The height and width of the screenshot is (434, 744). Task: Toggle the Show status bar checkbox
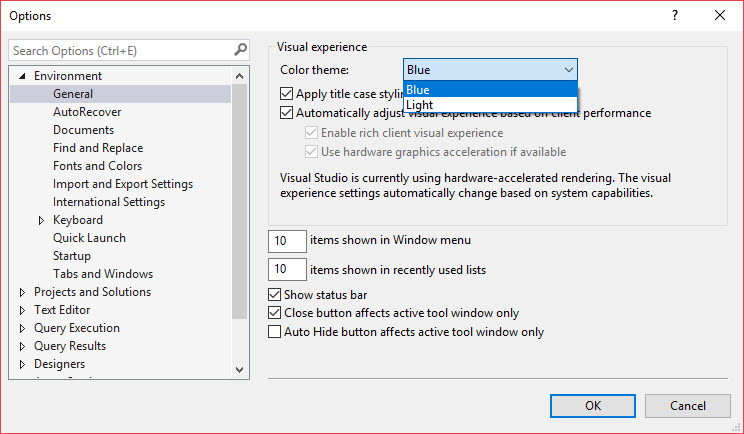coord(275,295)
